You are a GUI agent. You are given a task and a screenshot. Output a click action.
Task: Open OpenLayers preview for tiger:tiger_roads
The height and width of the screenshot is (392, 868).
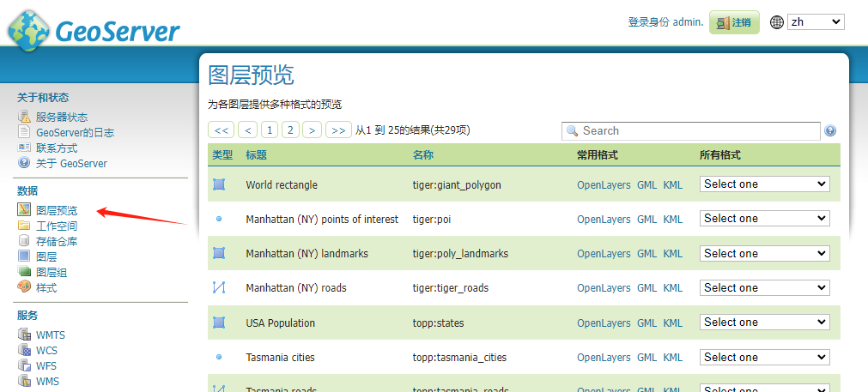tap(604, 288)
